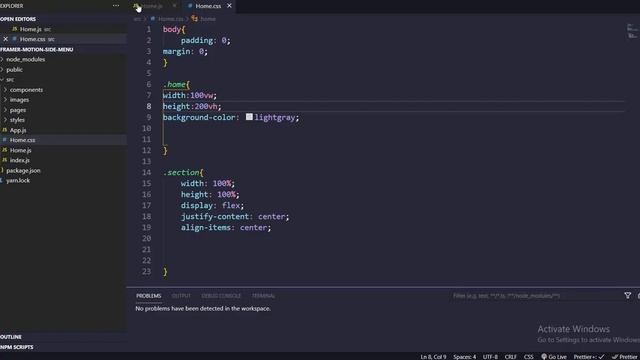
Task: Click Ln 8, Col 9 in status bar
Action: (433, 357)
